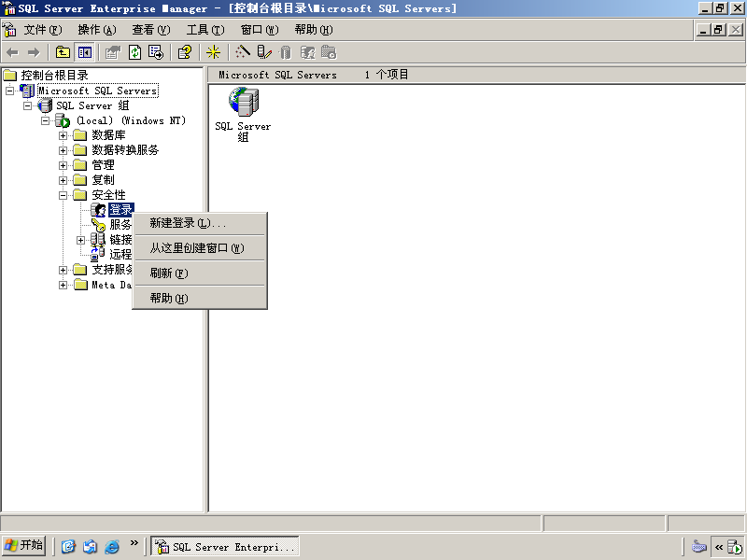The image size is (747, 560).
Task: Click the MMC application icon in menu bar
Action: pyautogui.click(x=9, y=30)
